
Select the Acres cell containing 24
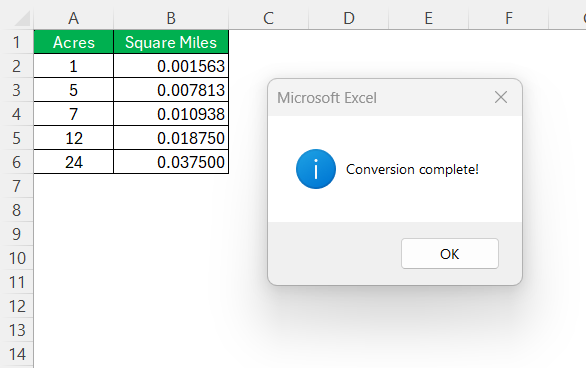tap(74, 161)
